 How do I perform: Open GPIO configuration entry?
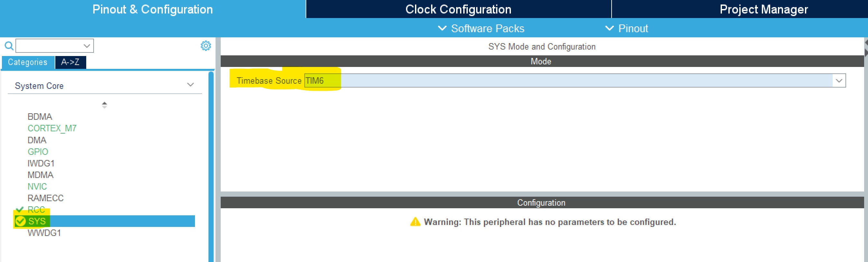[38, 152]
